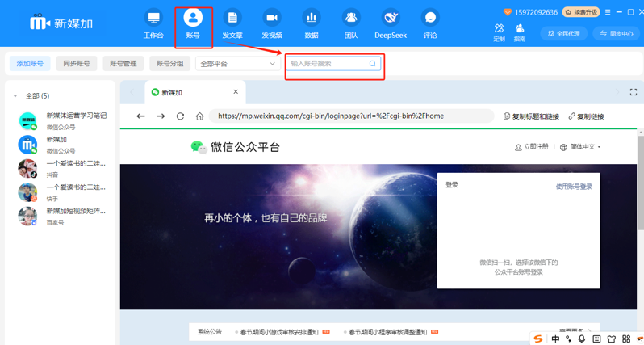Click the 立即注册 register link
The height and width of the screenshot is (345, 644).
(532, 147)
